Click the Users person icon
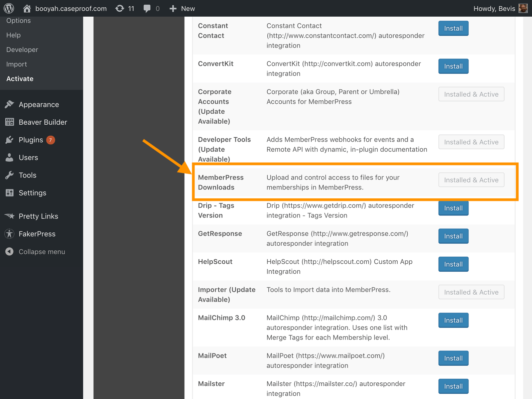Viewport: 532px width, 399px height. click(10, 157)
